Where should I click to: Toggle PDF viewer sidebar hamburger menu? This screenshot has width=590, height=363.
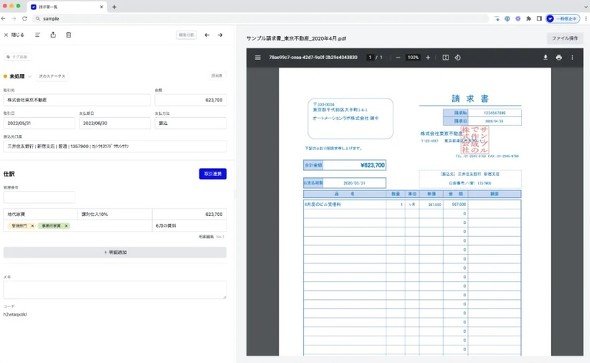258,58
